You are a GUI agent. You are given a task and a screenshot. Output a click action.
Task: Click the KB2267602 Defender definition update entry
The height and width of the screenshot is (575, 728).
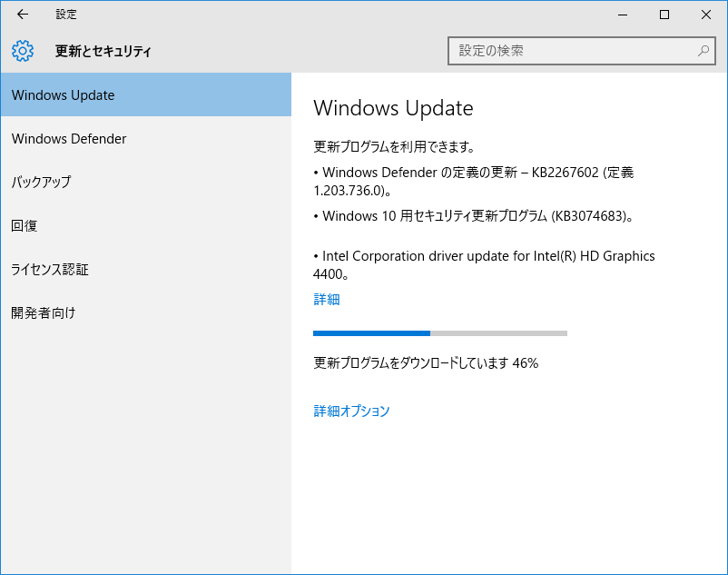coord(474,181)
